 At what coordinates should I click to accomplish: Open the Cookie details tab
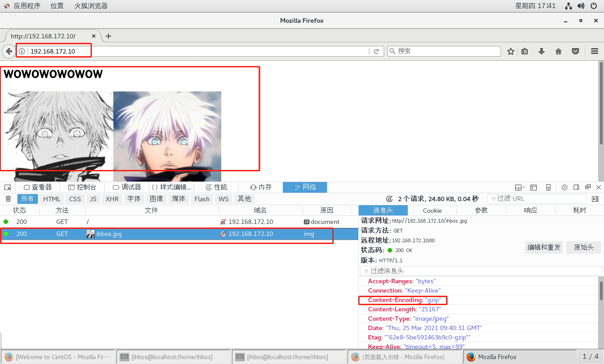[x=432, y=211]
